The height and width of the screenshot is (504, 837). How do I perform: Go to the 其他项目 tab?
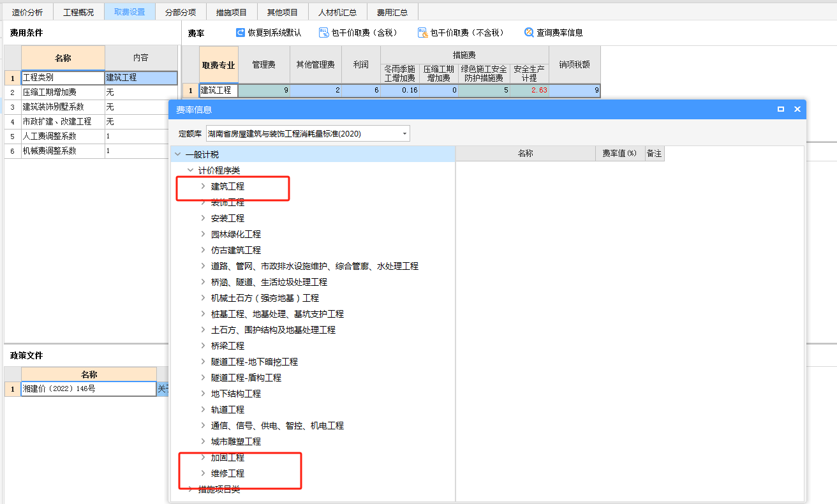(x=283, y=12)
